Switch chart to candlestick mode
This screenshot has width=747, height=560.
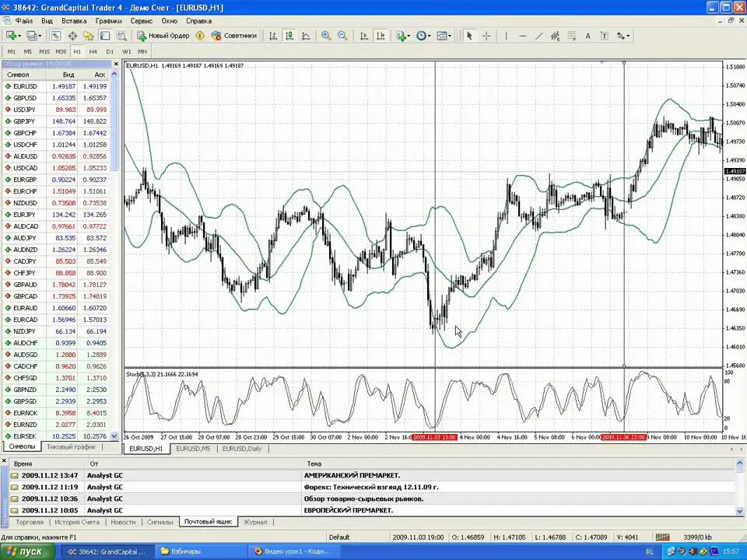pyautogui.click(x=289, y=36)
